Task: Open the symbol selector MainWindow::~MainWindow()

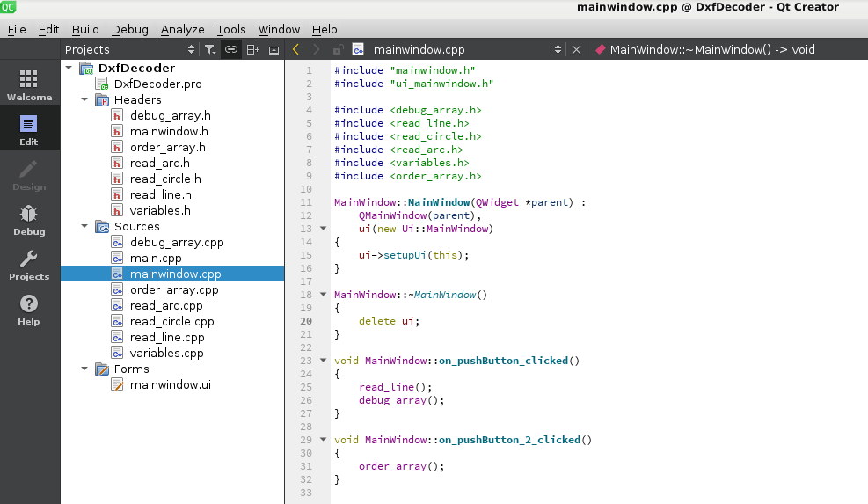Action: point(711,50)
